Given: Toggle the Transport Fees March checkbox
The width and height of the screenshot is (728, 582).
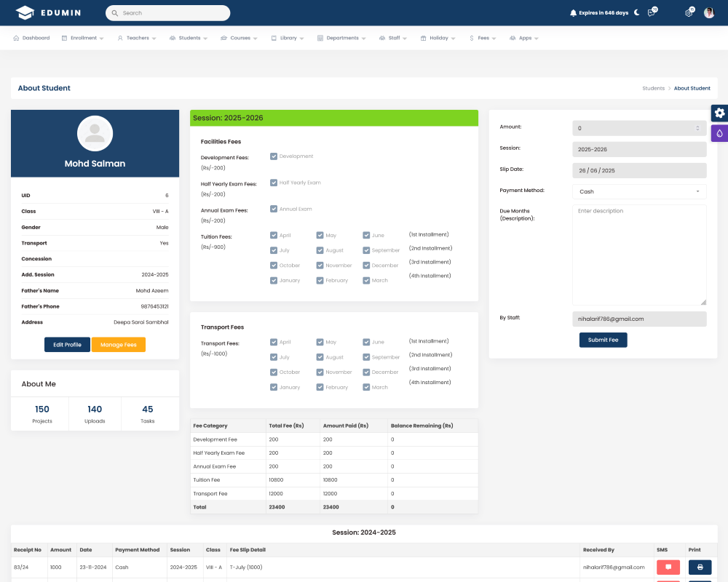Looking at the screenshot, I should point(366,388).
